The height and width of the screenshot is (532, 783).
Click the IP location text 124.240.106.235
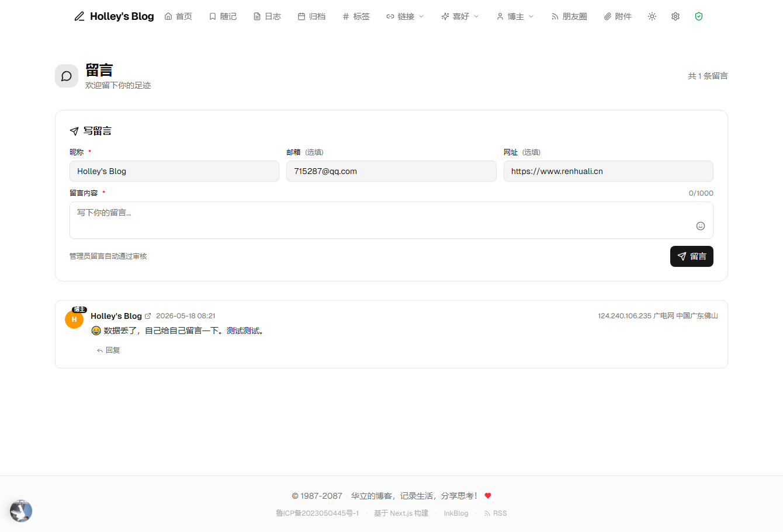[x=625, y=316]
